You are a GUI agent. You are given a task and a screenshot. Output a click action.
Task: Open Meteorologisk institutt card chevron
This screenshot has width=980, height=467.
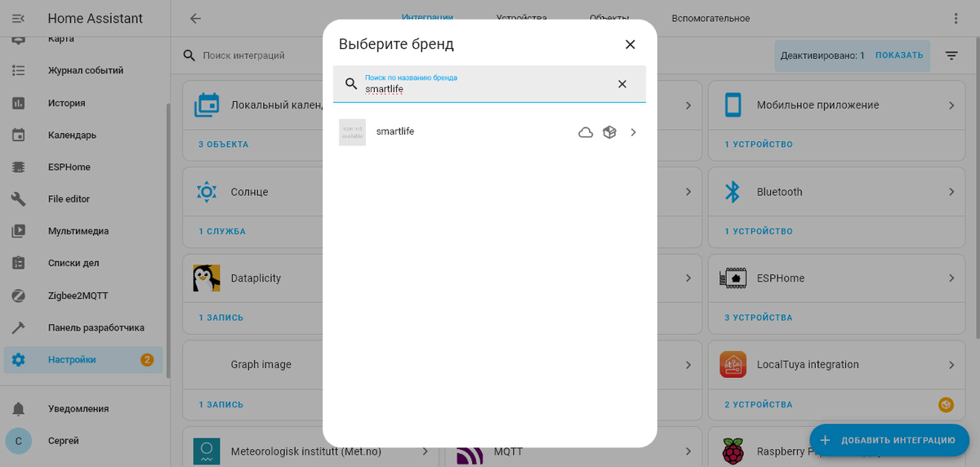[x=425, y=451]
